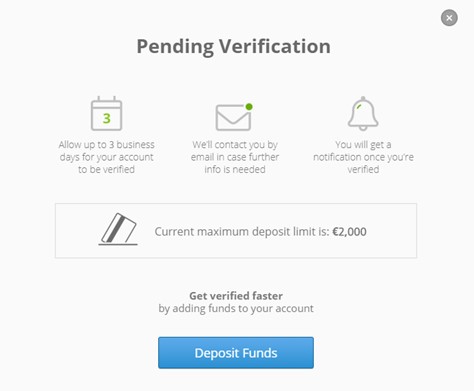Click the green mark on the bell
Screen dimensions: 474x391
coord(359,106)
